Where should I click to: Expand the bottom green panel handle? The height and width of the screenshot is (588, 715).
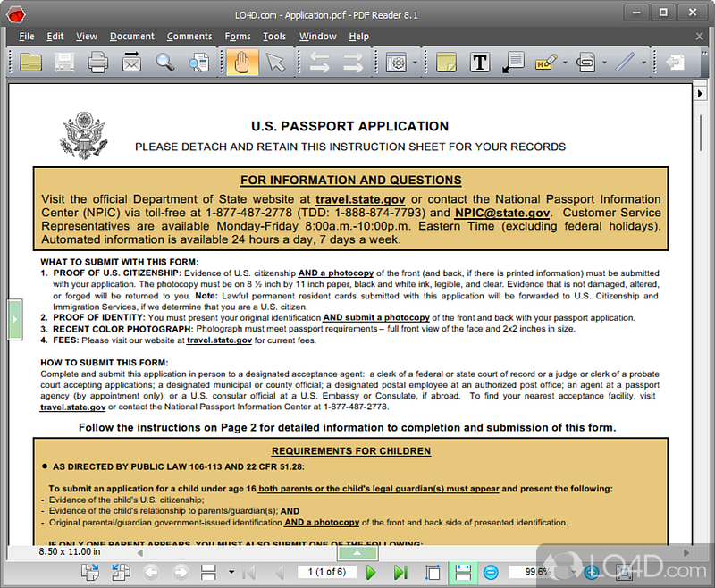point(357,553)
